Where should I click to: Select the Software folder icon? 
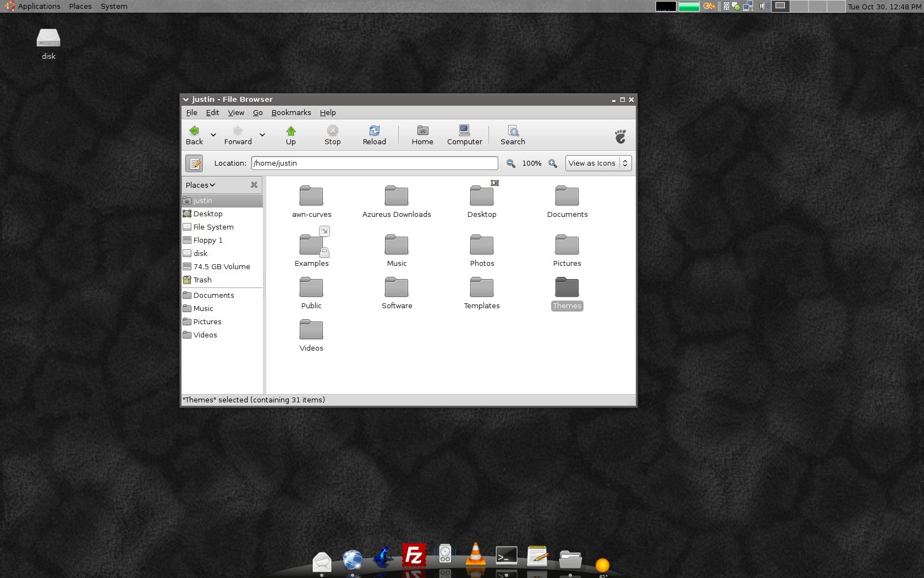click(397, 293)
